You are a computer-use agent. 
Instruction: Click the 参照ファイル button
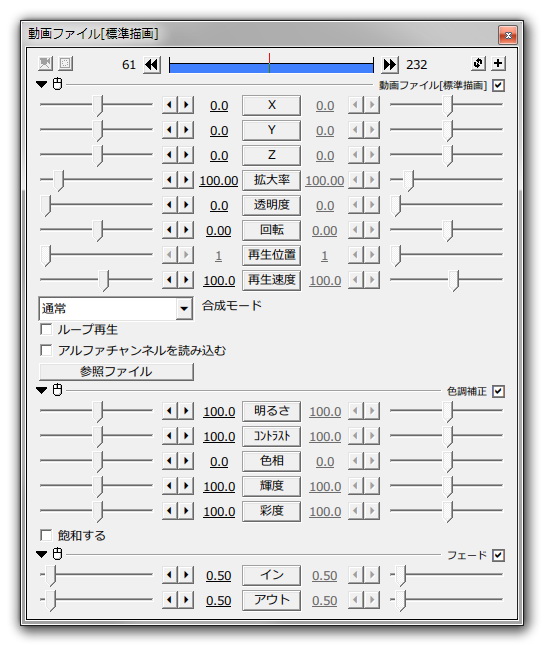coord(116,372)
